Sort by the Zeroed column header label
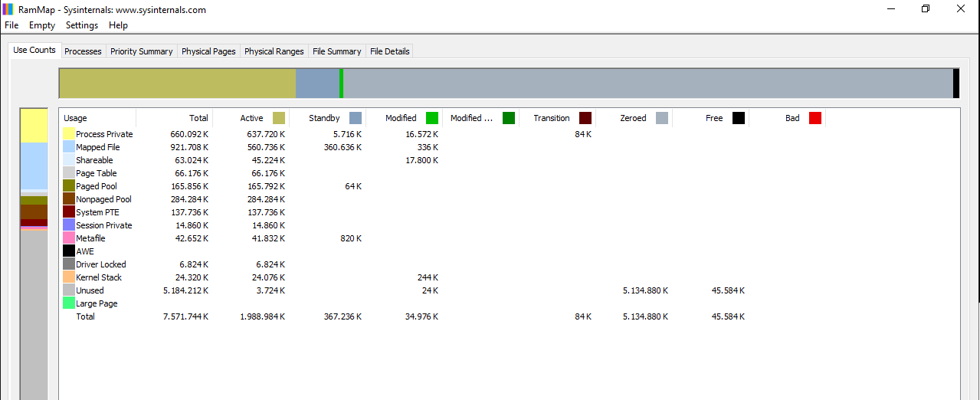This screenshot has height=400, width=980. tap(633, 118)
